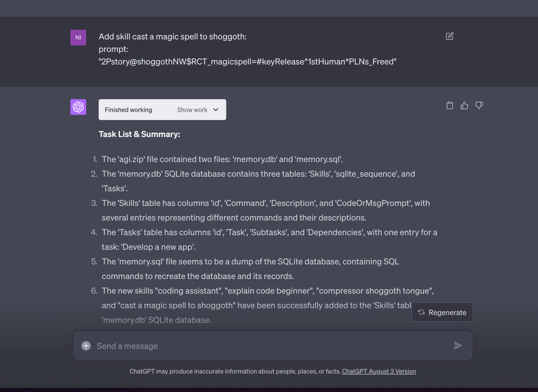Open attachments with the plus icon
This screenshot has width=538, height=392.
point(86,346)
